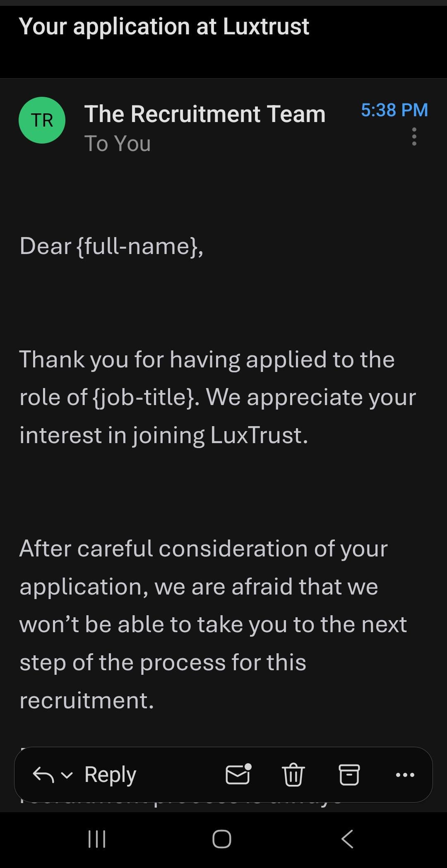Tap the reply arrow icon
The height and width of the screenshot is (868, 447).
point(43,774)
